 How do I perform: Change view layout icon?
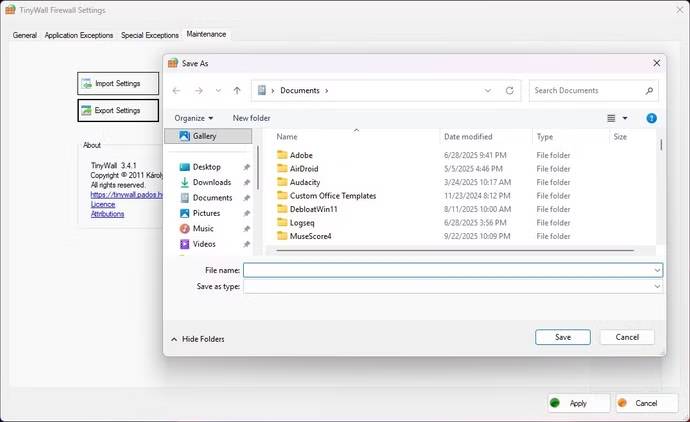(x=611, y=118)
